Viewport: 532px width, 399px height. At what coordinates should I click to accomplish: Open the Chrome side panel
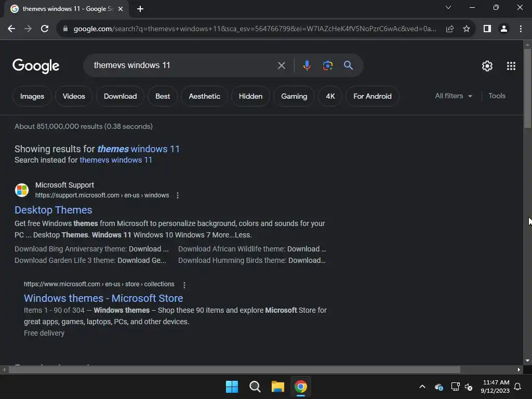[x=487, y=29]
